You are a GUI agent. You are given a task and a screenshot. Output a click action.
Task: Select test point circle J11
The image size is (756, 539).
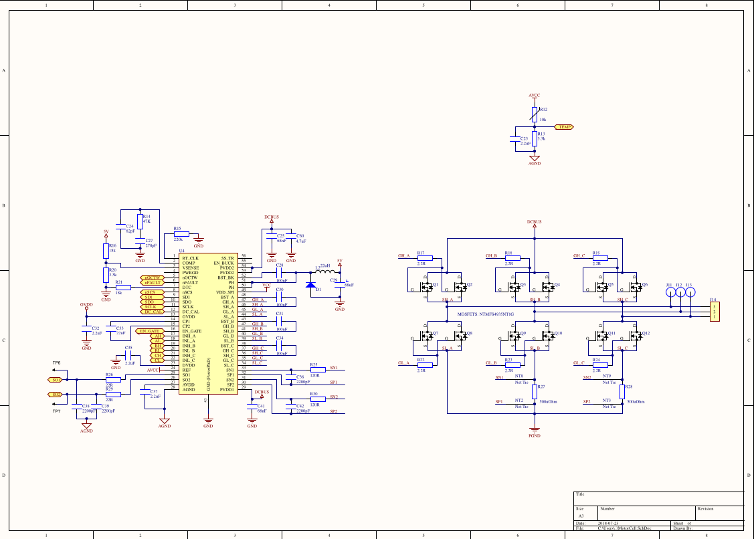(x=670, y=292)
